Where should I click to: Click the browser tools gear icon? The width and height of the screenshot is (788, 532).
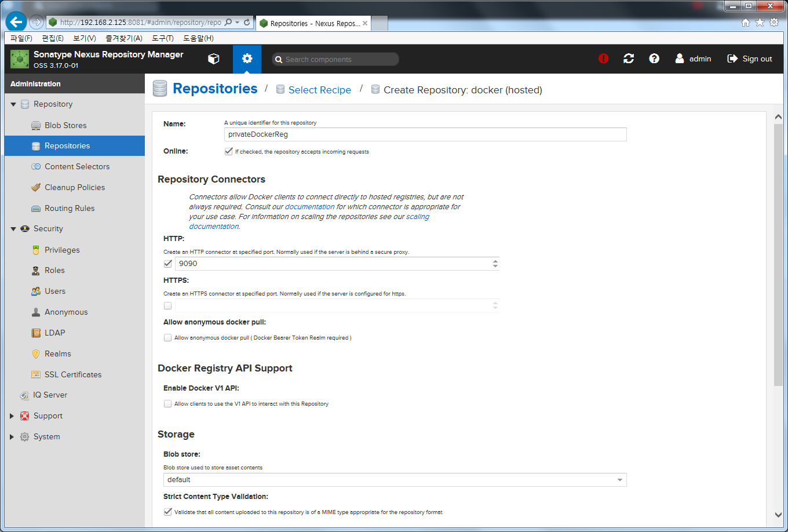tap(775, 23)
